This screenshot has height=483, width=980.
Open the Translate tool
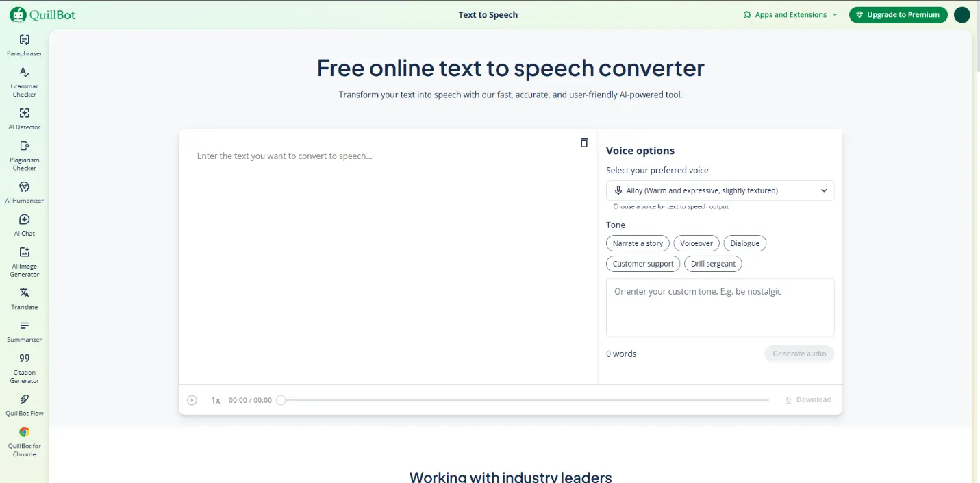24,297
